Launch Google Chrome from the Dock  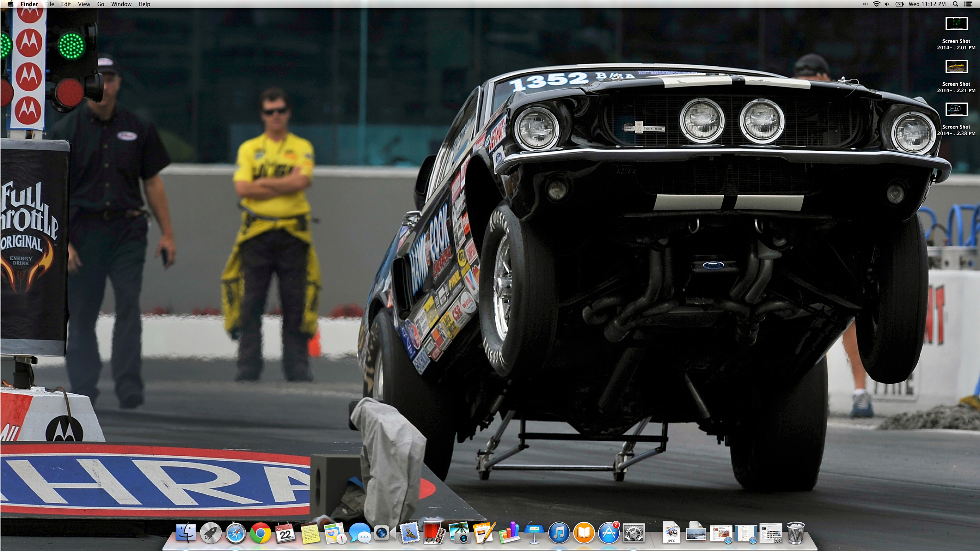tap(260, 533)
